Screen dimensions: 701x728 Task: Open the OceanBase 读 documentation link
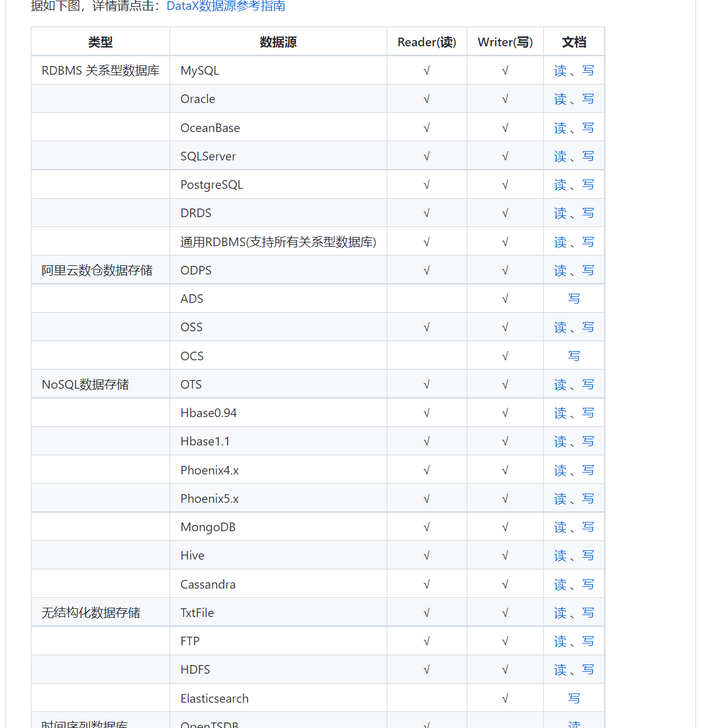point(560,128)
